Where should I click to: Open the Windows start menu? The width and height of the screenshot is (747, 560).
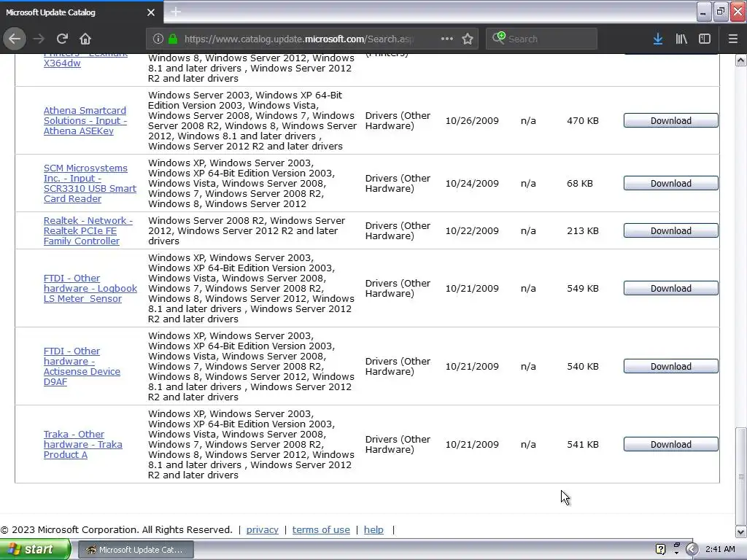35,549
